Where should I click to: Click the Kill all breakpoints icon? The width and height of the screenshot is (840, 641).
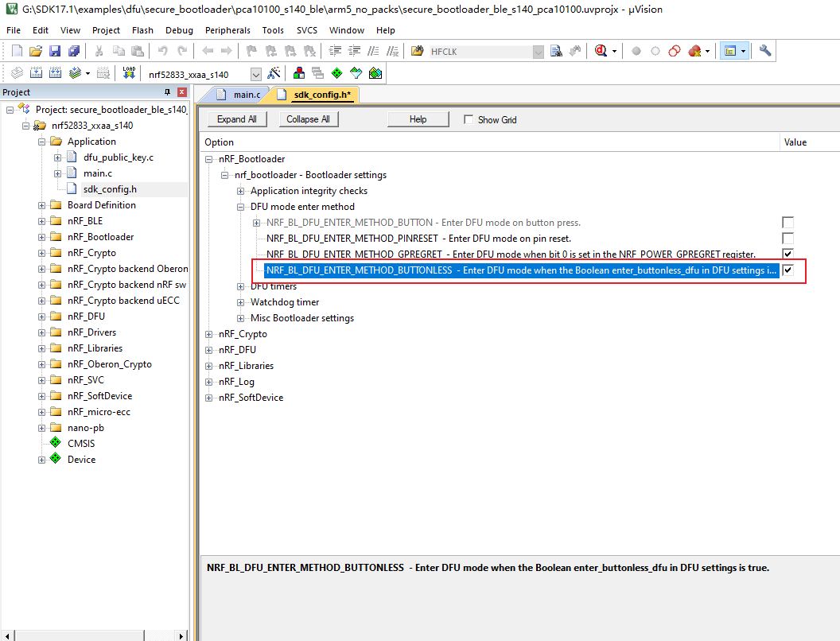click(694, 51)
